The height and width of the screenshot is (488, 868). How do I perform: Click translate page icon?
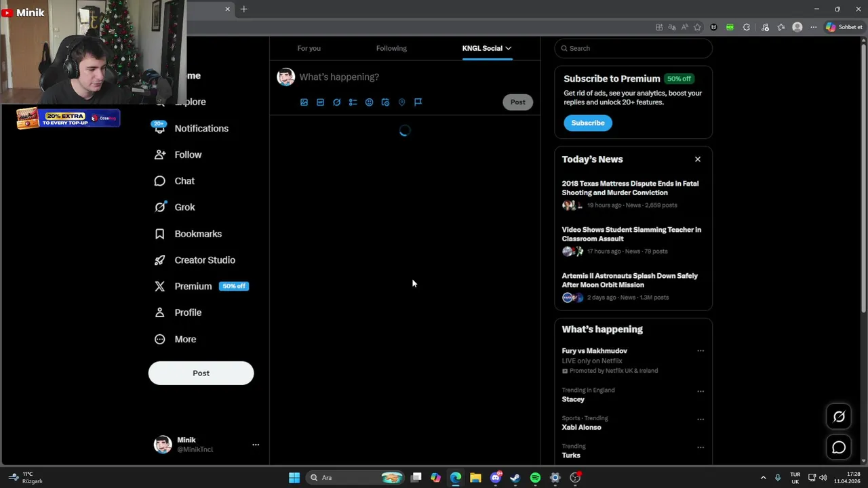tap(672, 27)
